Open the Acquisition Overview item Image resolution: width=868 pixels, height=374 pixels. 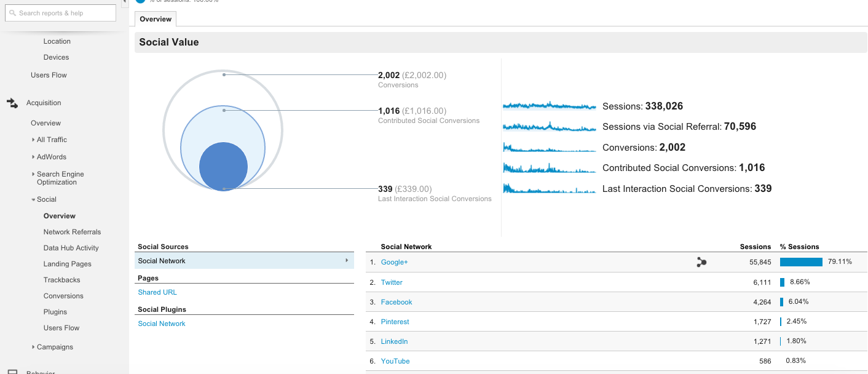45,123
